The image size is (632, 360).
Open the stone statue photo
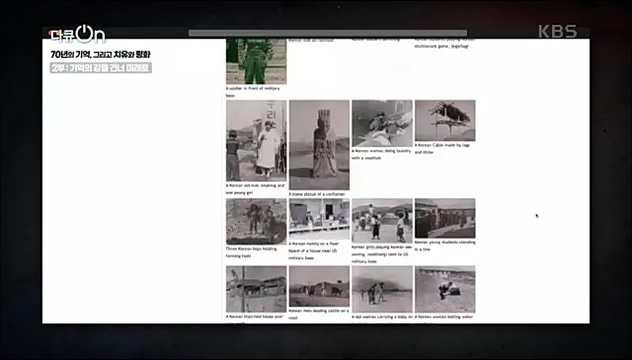tap(319, 145)
